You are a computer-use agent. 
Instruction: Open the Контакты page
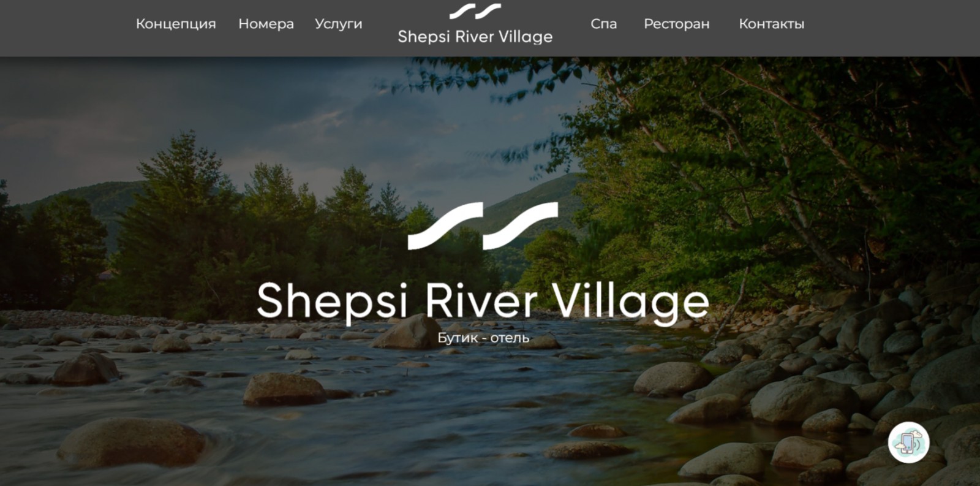coord(771,24)
